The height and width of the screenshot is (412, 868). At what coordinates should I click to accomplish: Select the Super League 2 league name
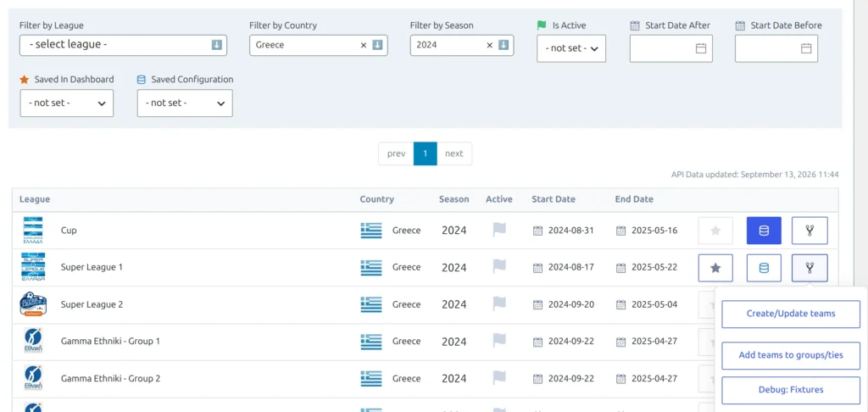coord(92,304)
